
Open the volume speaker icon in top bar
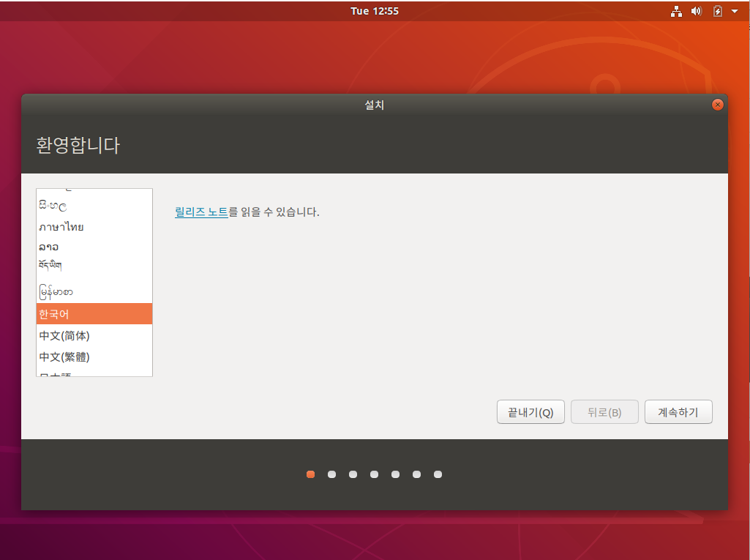697,11
